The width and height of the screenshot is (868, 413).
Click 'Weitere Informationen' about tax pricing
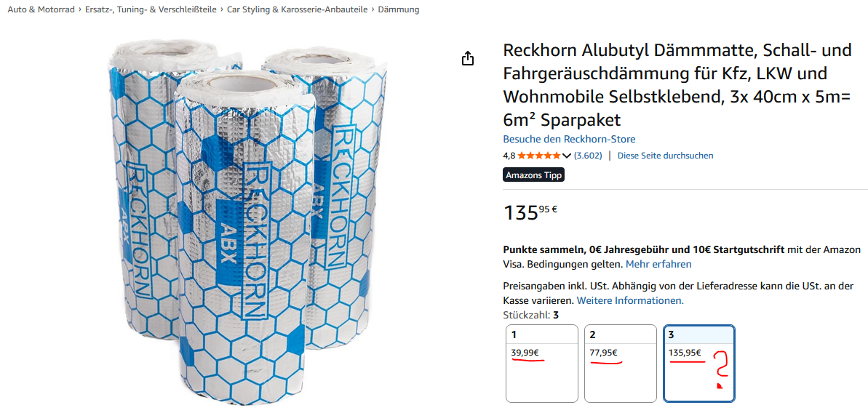pos(630,300)
